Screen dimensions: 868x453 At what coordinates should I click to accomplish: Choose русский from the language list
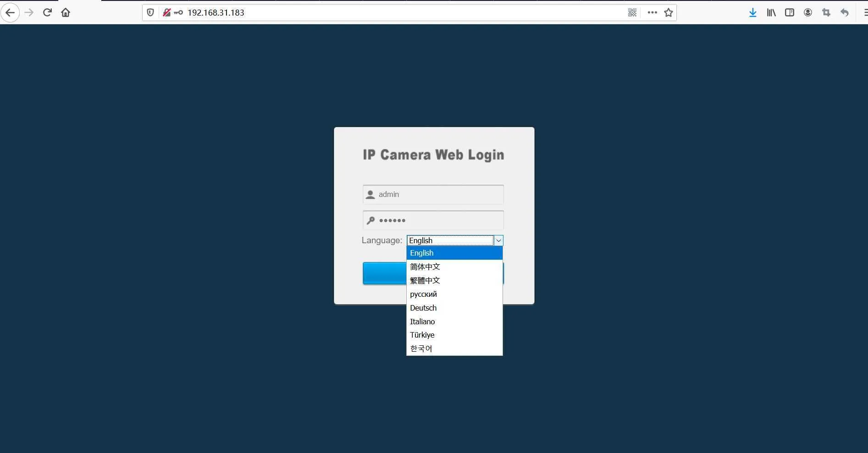pos(454,294)
